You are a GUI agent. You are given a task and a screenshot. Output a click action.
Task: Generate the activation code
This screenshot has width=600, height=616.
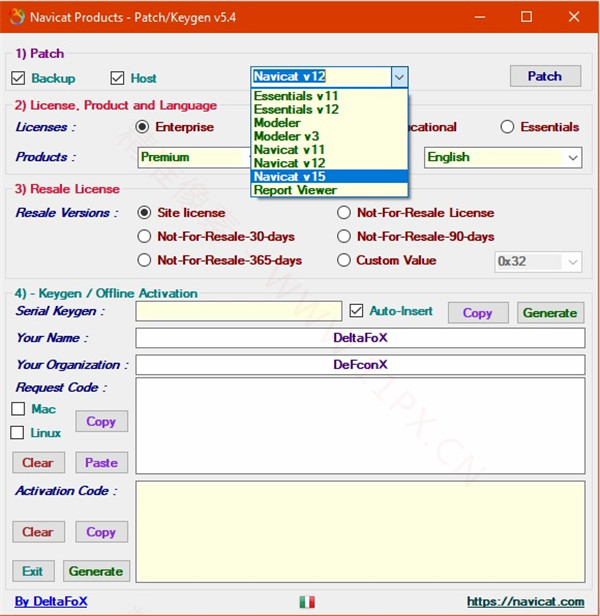(x=96, y=571)
